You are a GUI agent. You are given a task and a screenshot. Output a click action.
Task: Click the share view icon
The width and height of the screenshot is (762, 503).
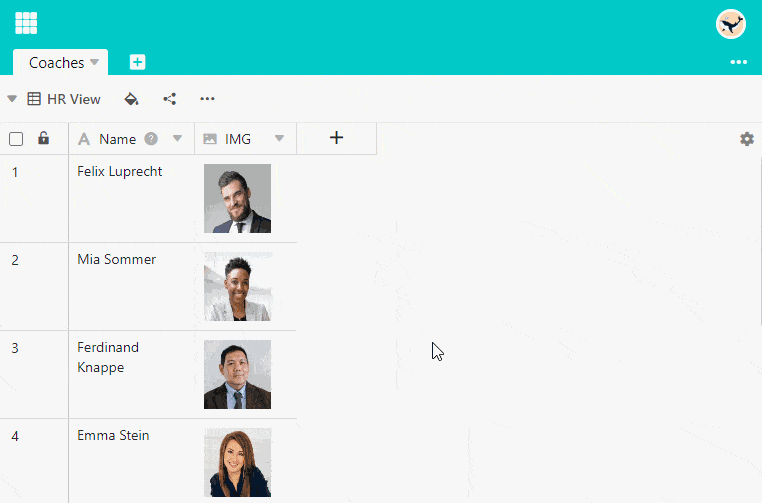click(169, 99)
